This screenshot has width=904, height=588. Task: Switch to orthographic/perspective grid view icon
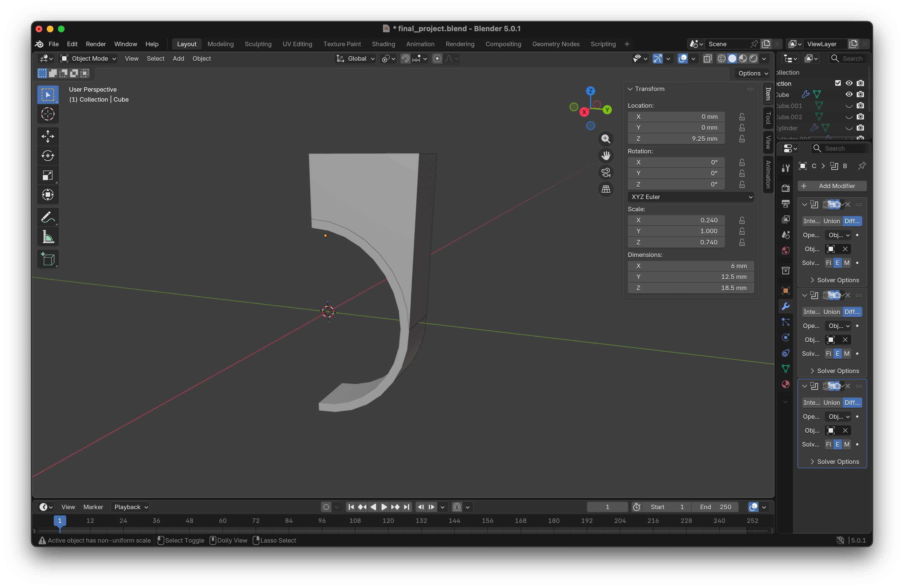(606, 189)
